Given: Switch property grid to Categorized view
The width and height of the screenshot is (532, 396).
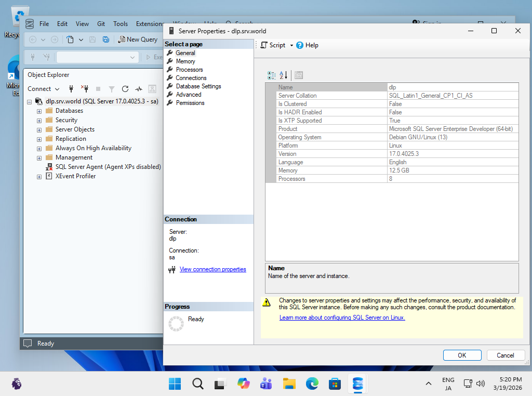Looking at the screenshot, I should click(x=271, y=75).
